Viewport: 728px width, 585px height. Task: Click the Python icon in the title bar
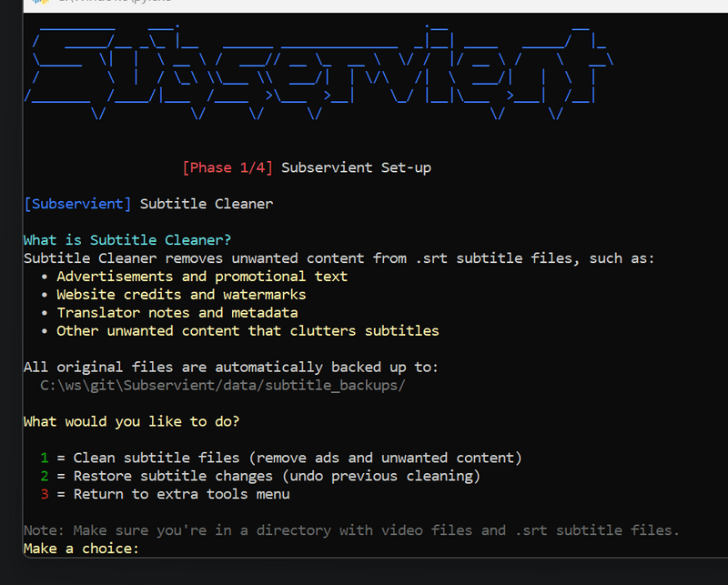[x=41, y=2]
